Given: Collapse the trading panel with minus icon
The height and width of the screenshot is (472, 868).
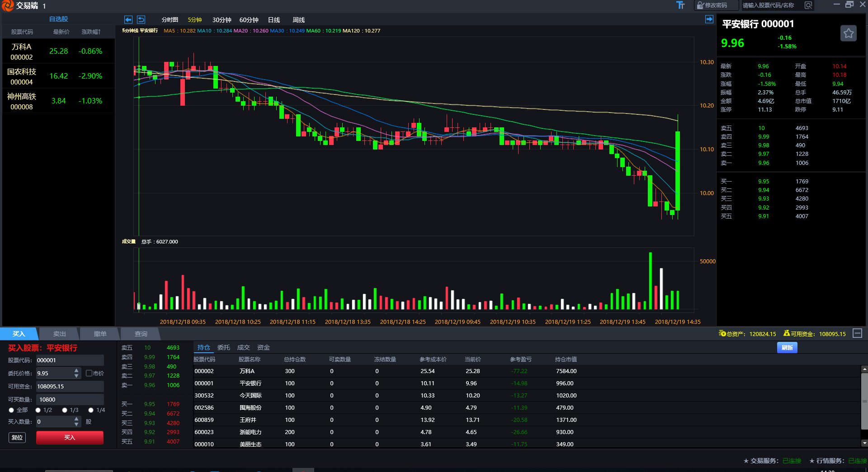Looking at the screenshot, I should click(857, 333).
